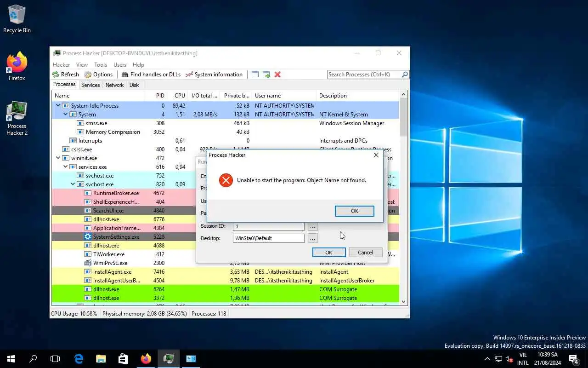Collapse System Idle Process tree node

click(x=58, y=105)
